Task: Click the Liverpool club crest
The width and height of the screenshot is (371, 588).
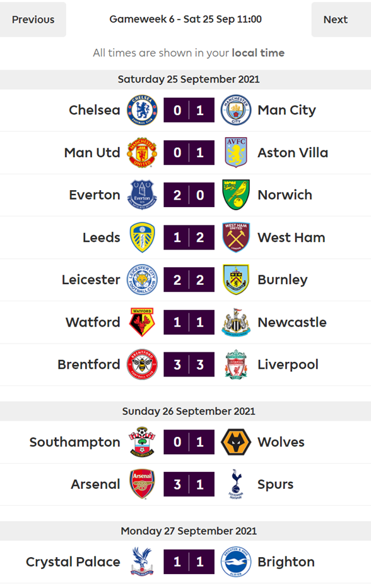Action: (236, 364)
